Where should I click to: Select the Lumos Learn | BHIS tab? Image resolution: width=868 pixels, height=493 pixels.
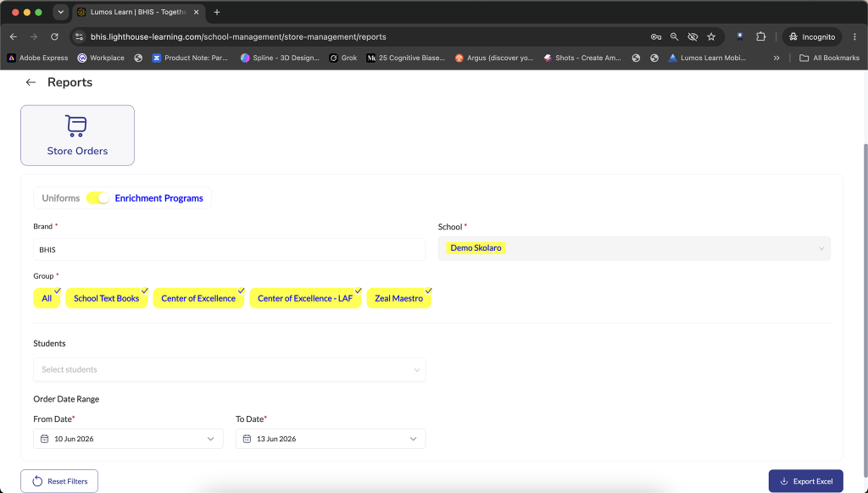[x=138, y=12]
